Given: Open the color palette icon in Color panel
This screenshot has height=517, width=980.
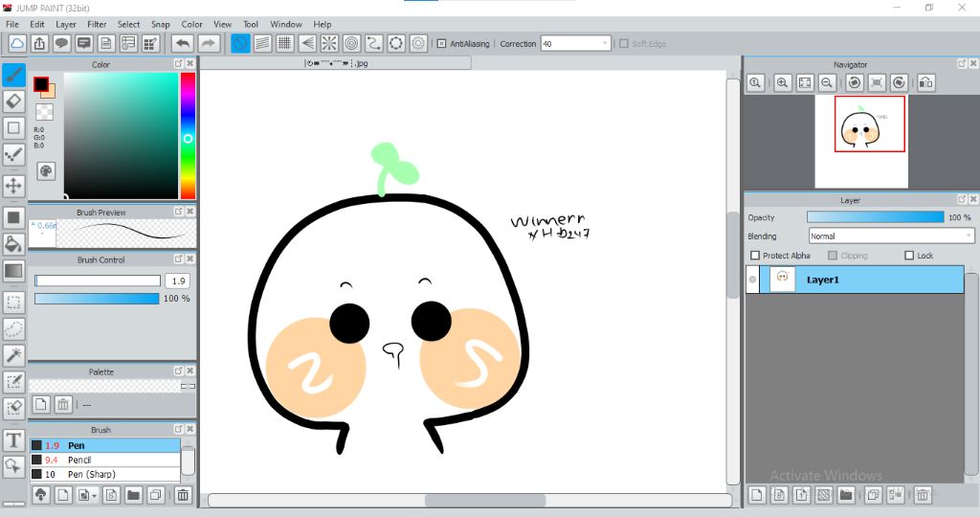Looking at the screenshot, I should 46,171.
